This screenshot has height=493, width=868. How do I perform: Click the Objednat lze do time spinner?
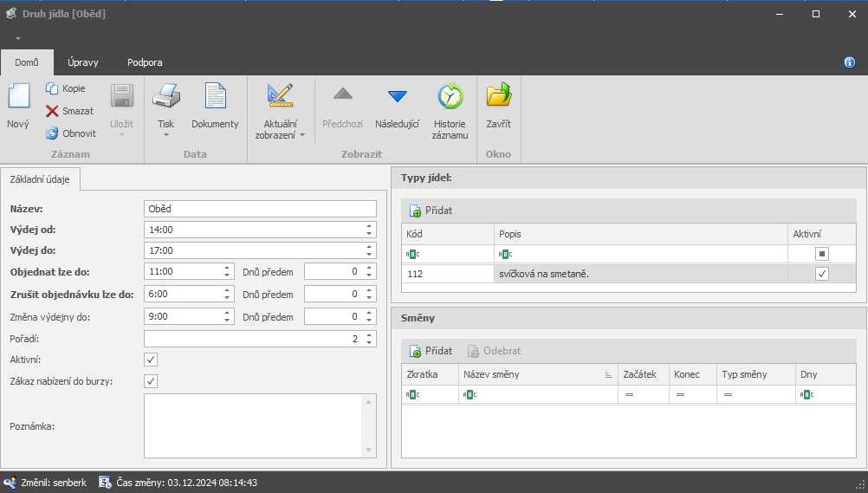click(x=226, y=271)
